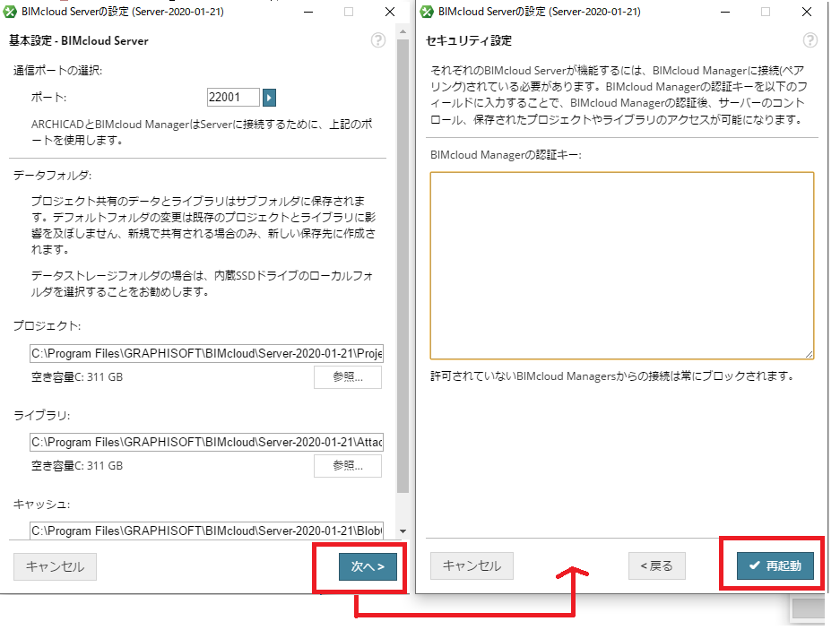Cancel the Security Settings dialog
Image resolution: width=840 pixels, height=630 pixels.
(472, 565)
